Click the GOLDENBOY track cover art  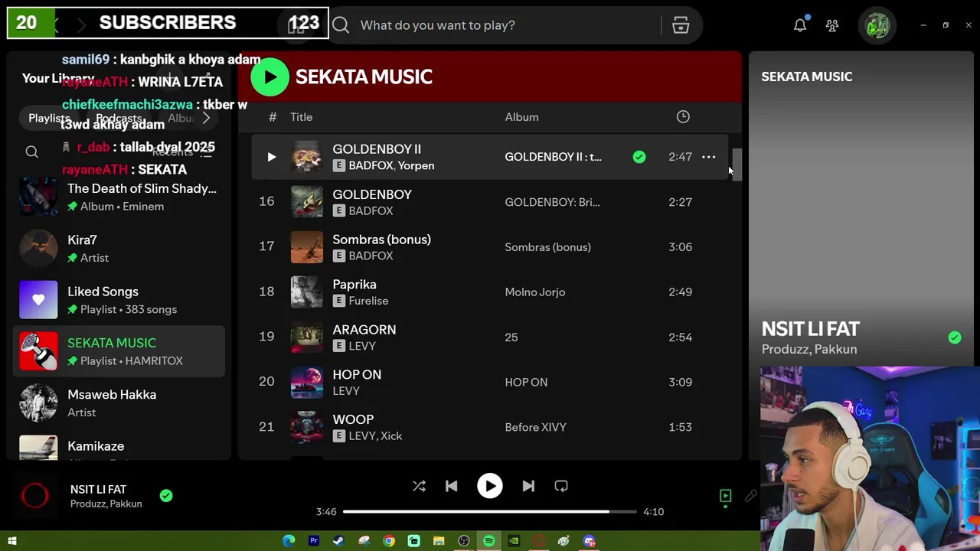point(306,202)
